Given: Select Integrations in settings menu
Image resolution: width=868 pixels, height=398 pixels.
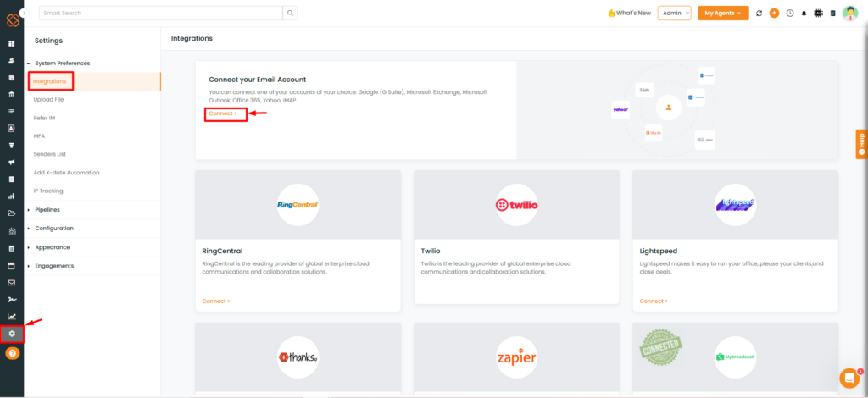Looking at the screenshot, I should click(50, 81).
